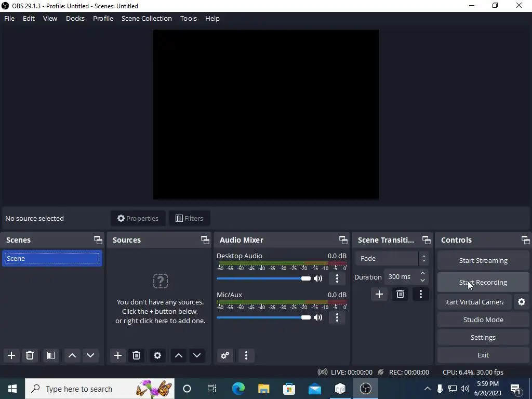Exit OBS via Exit button
The image size is (532, 399).
[x=483, y=355]
